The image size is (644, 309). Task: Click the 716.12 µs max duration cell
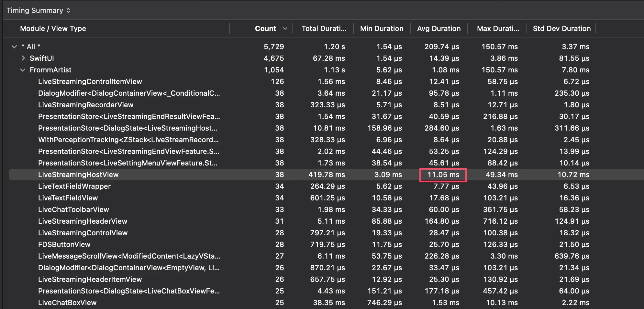coord(500,221)
